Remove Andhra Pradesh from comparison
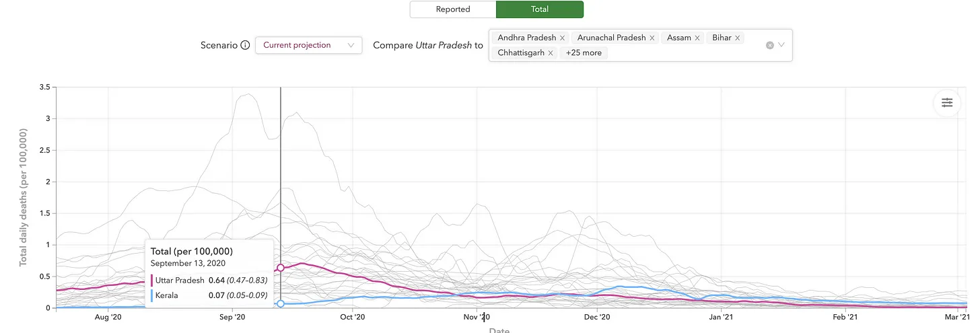Screen dimensions: 980x333 (562, 38)
